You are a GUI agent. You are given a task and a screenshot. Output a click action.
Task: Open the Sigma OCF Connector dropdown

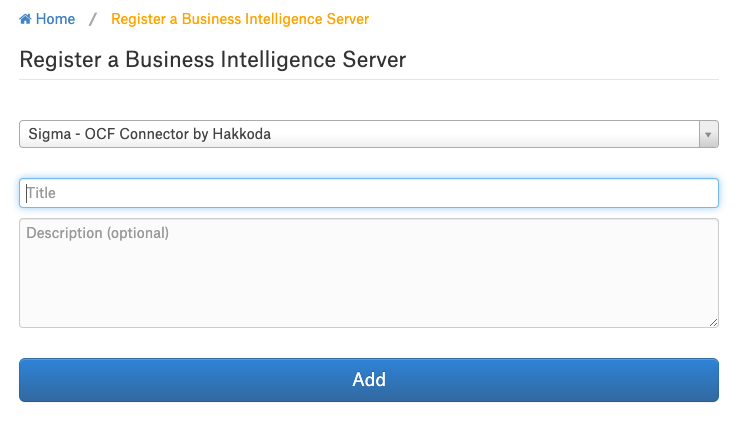tap(369, 134)
